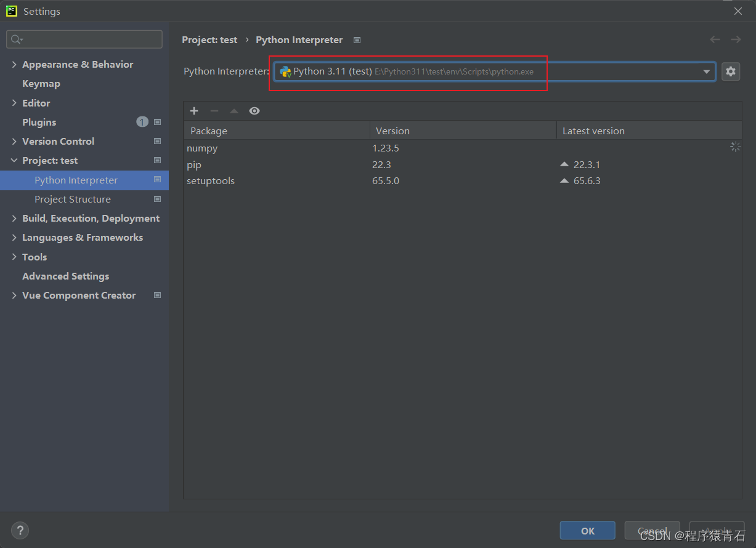
Task: Click the interpreter settings gear icon
Action: click(730, 71)
